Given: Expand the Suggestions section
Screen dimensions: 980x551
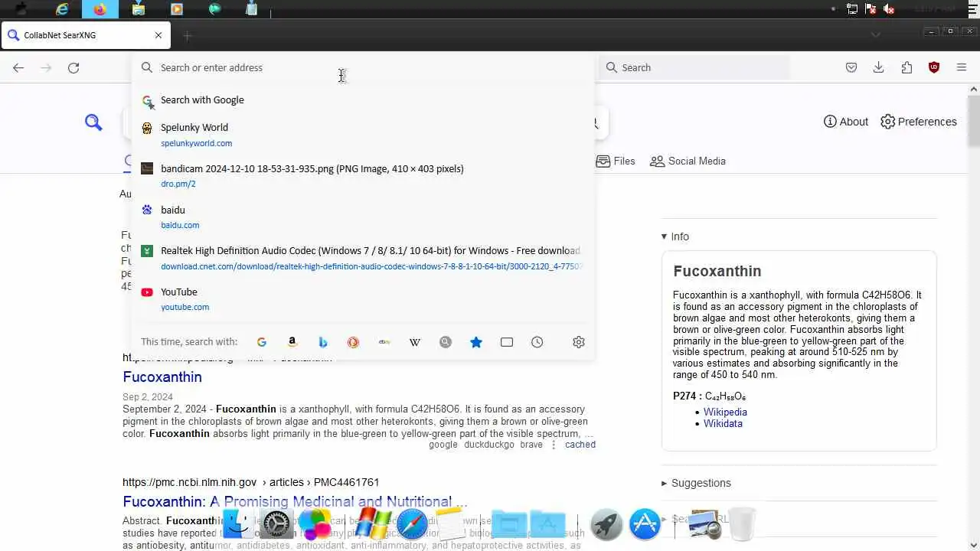Looking at the screenshot, I should pos(696,483).
